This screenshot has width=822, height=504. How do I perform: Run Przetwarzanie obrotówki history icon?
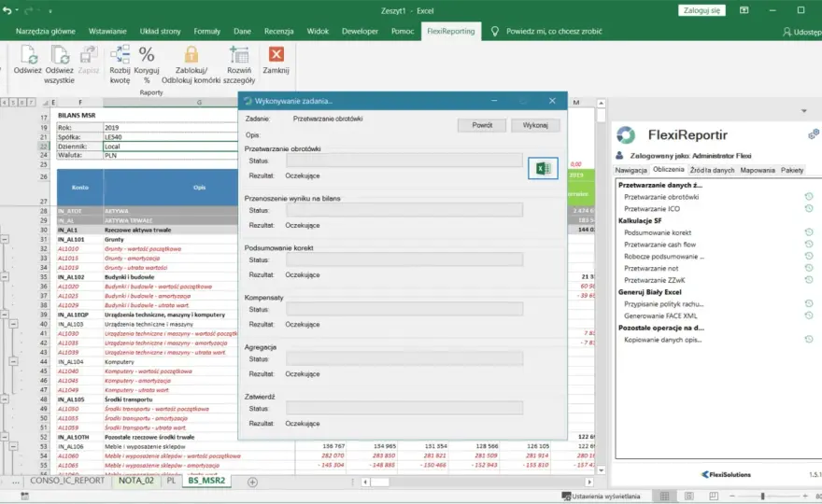809,196
